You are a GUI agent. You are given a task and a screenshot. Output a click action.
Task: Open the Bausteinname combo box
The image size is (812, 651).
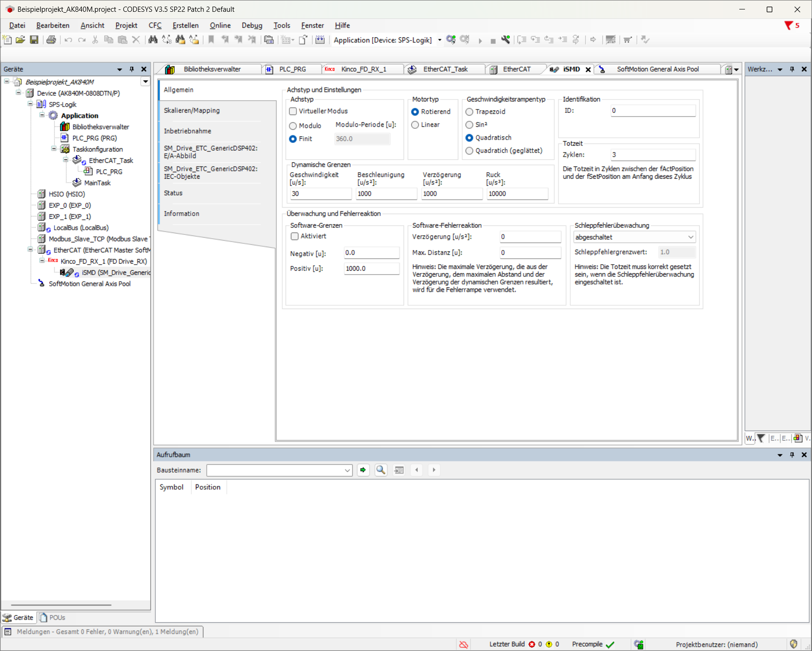pyautogui.click(x=279, y=470)
